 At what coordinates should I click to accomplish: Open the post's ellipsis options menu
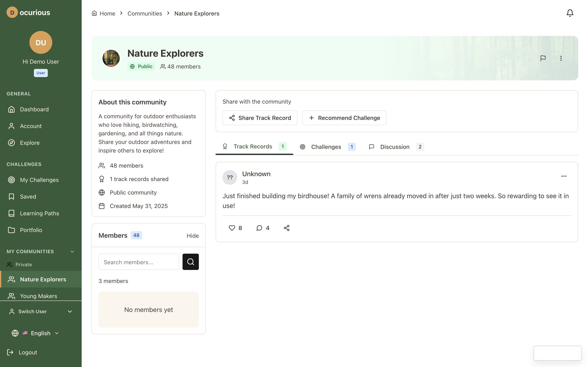[x=564, y=176]
